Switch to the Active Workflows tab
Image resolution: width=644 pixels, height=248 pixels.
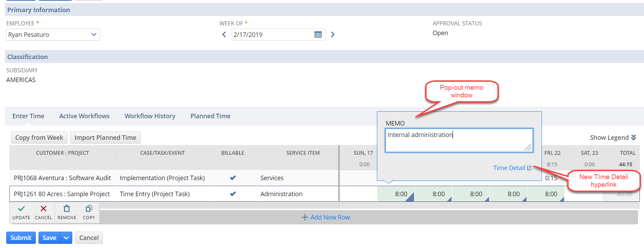[84, 116]
